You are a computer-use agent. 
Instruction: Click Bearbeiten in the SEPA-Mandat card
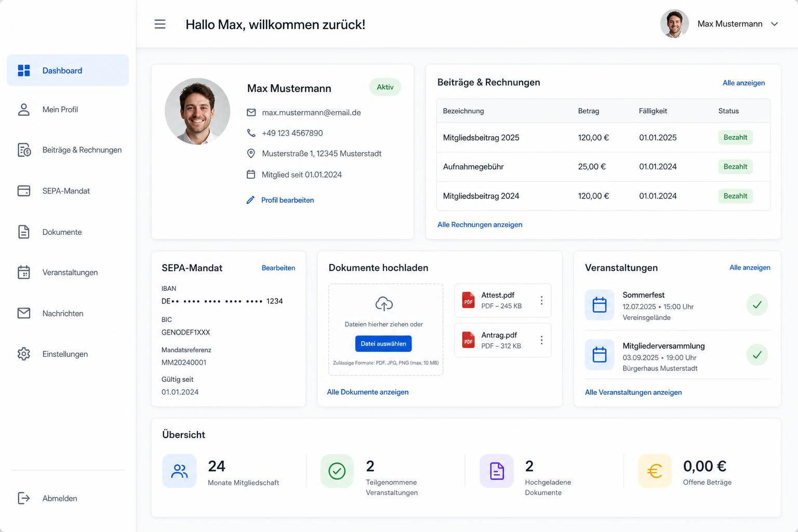coord(278,268)
